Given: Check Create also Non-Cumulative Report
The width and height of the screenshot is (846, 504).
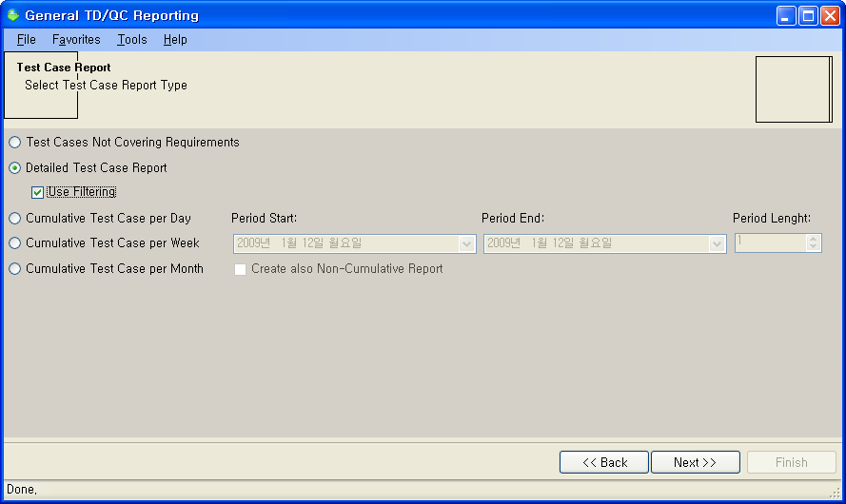Looking at the screenshot, I should (x=240, y=269).
